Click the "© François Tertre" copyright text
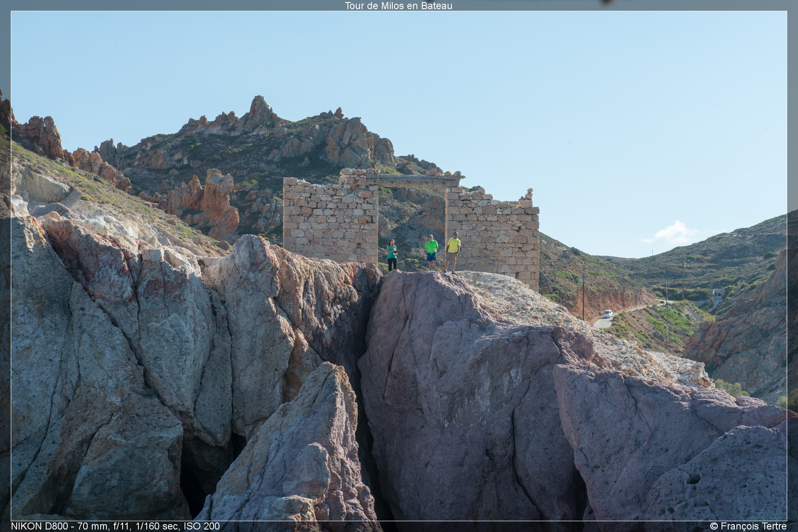The width and height of the screenshot is (798, 532). tap(748, 526)
